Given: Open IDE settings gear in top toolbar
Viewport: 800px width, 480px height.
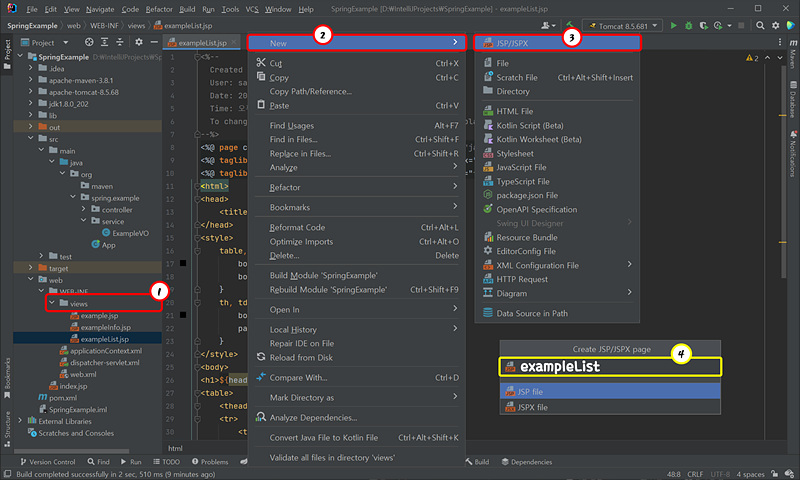Looking at the screenshot, I should coord(776,26).
